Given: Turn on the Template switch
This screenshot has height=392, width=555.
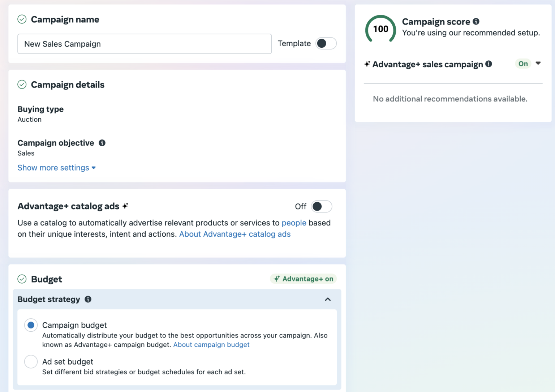Looking at the screenshot, I should 326,43.
